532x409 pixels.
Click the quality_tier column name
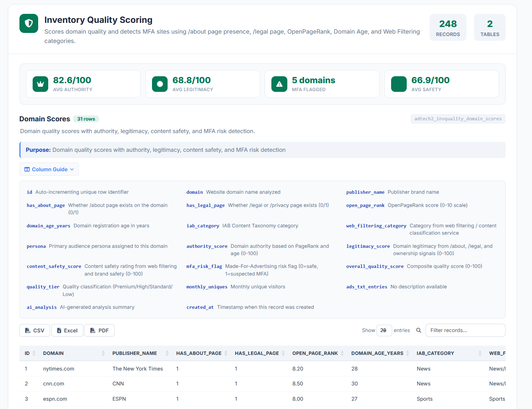[x=43, y=287]
